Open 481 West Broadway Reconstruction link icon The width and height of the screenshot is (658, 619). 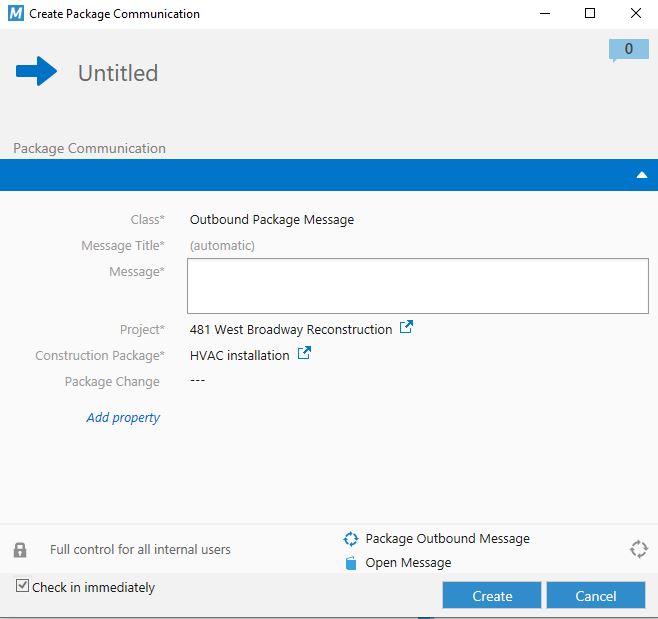pyautogui.click(x=406, y=328)
